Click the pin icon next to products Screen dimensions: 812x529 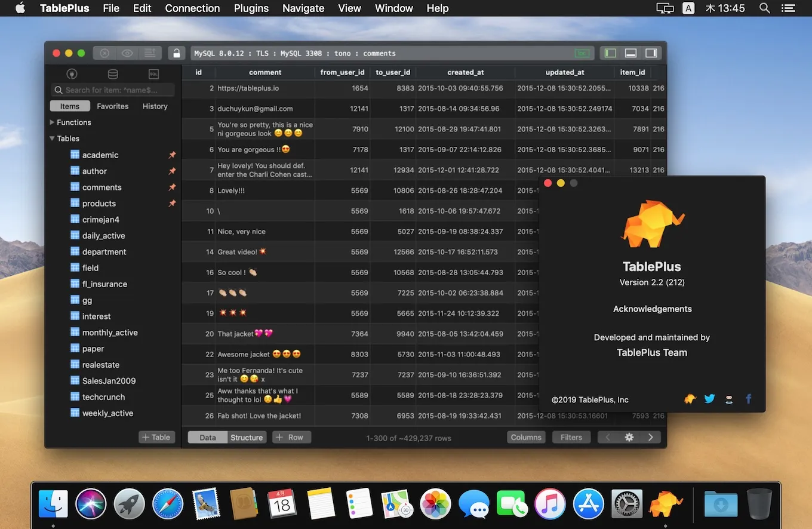coord(172,204)
